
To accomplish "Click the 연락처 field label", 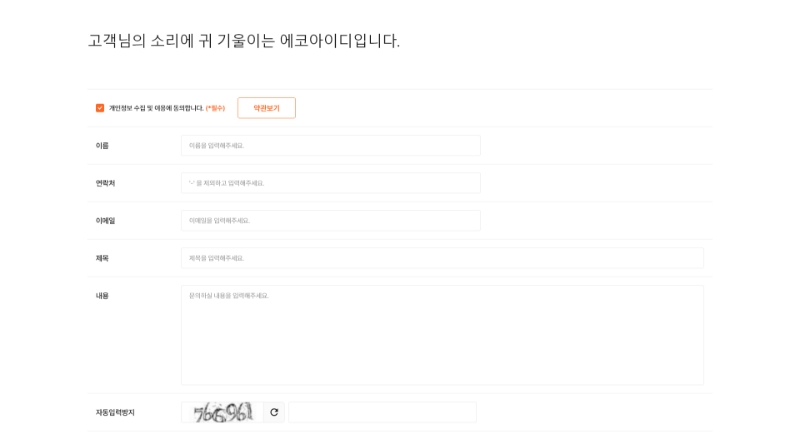I will 105,183.
